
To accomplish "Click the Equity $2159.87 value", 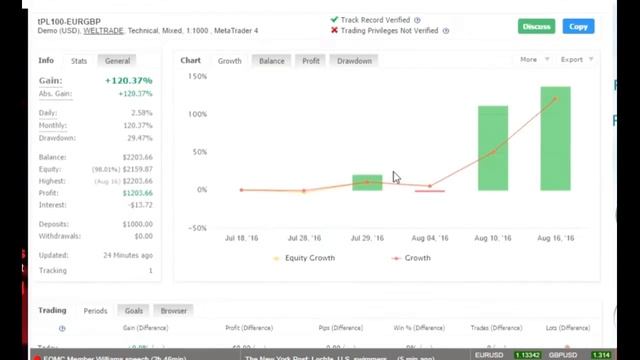I will click(138, 169).
